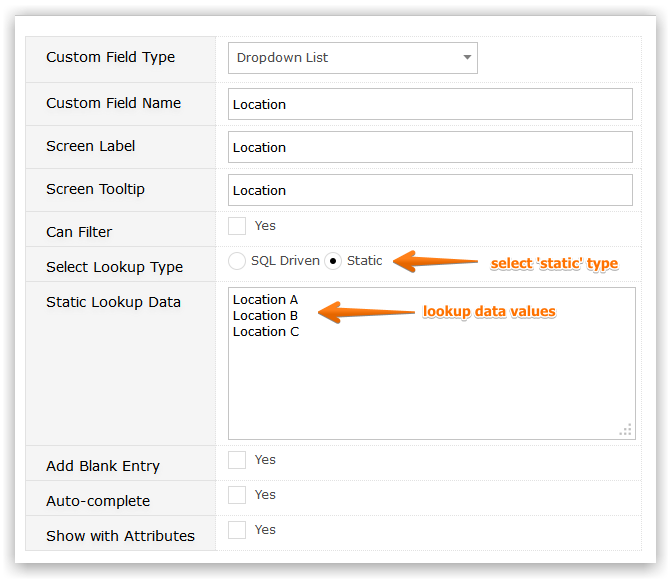Click the 'Location B' line in lookup data

coord(265,315)
